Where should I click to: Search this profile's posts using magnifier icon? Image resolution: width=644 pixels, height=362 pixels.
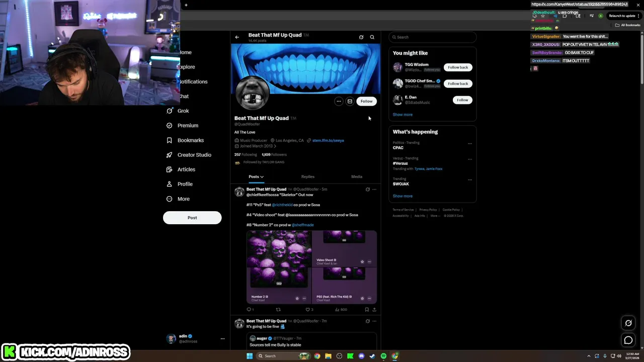coord(372,37)
